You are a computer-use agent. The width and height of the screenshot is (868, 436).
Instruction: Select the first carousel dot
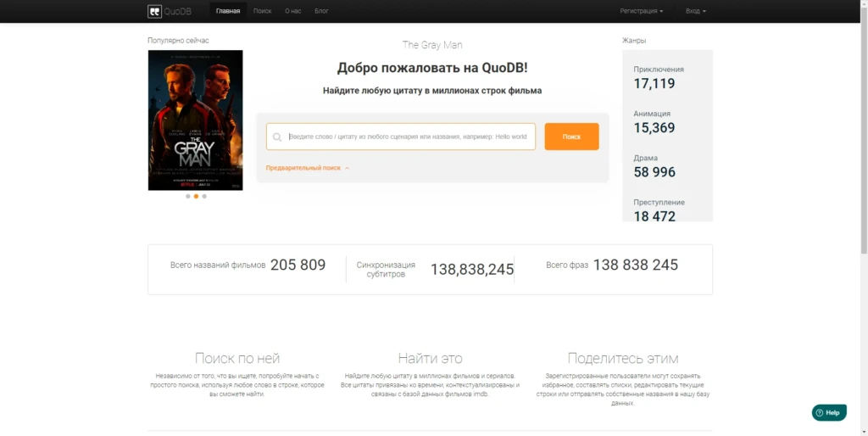coord(188,196)
